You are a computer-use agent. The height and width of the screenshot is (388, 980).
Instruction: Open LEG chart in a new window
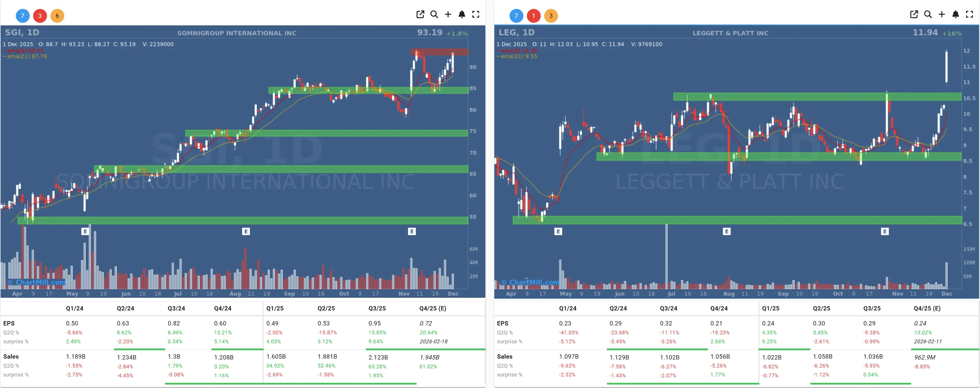point(914,14)
